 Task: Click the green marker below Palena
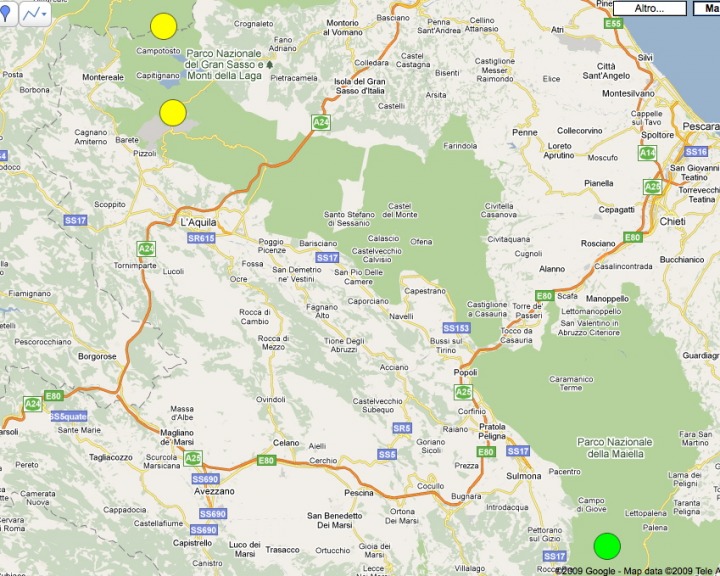(607, 546)
